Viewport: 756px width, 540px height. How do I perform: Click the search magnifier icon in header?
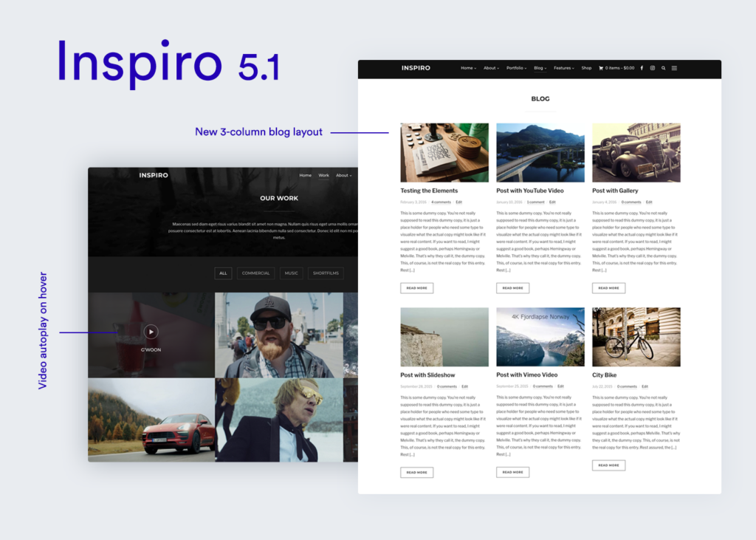click(664, 68)
